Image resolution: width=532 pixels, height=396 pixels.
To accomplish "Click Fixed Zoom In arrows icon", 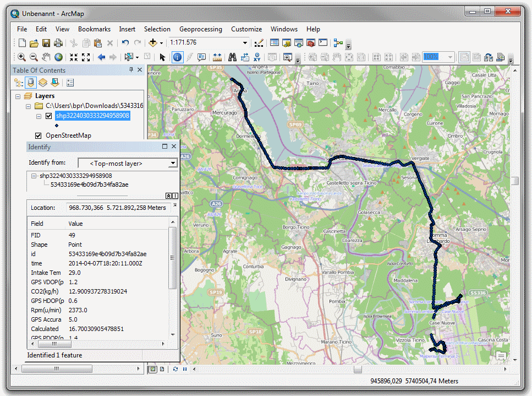I will (74, 57).
